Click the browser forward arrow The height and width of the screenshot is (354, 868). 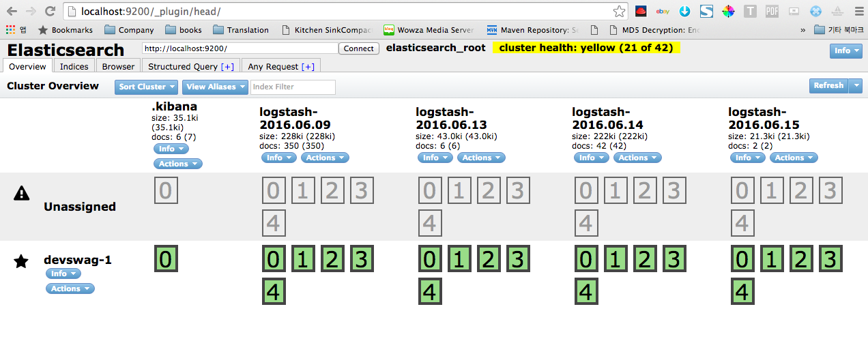point(31,11)
